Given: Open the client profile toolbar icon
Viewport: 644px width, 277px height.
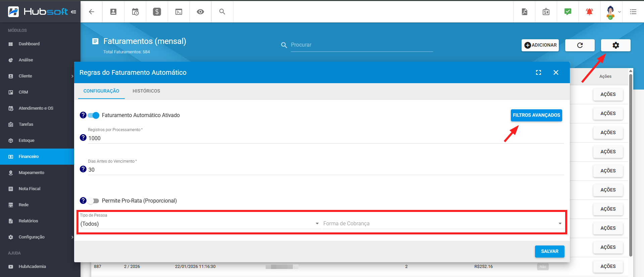Looking at the screenshot, I should click(113, 12).
